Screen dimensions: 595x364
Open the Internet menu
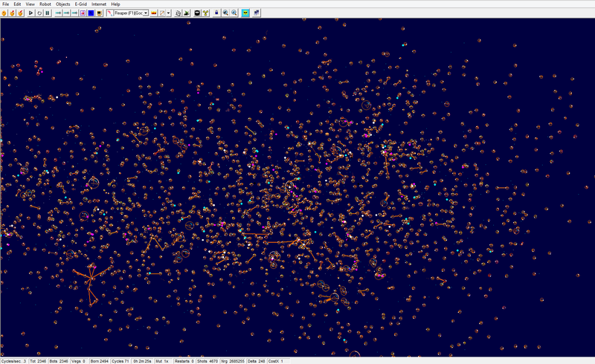(99, 4)
